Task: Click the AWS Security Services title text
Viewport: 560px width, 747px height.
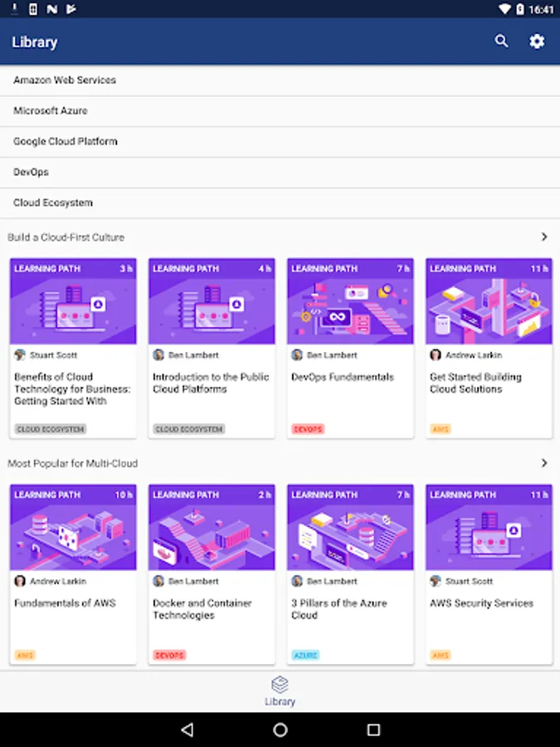Action: [x=481, y=603]
